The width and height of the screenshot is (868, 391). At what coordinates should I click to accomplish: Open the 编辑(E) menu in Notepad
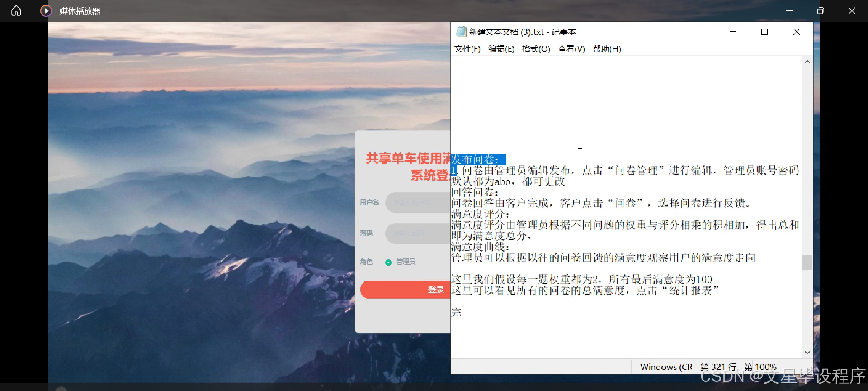click(x=501, y=49)
